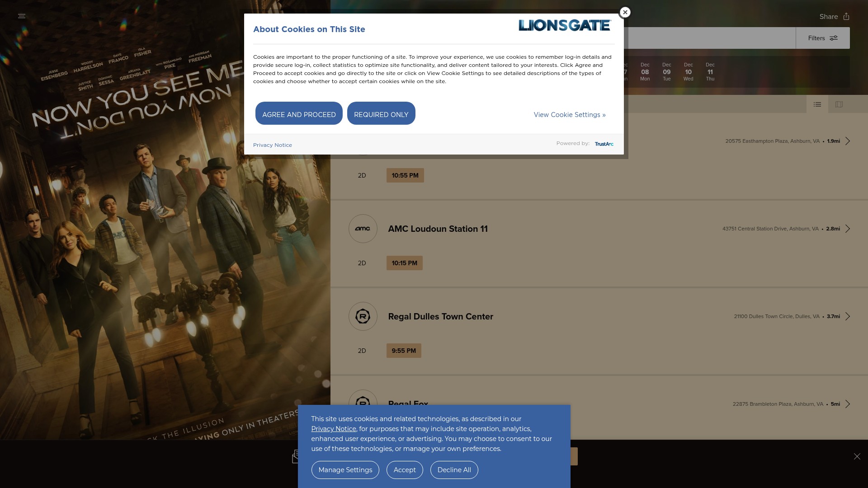Choose Required Only cookies
Image resolution: width=868 pixels, height=488 pixels.
[381, 113]
